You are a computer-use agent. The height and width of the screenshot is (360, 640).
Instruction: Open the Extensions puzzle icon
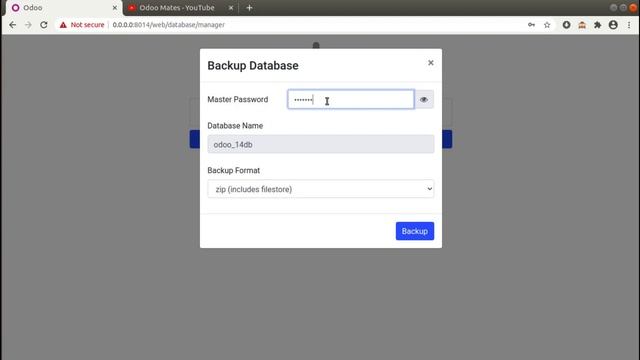pos(598,25)
